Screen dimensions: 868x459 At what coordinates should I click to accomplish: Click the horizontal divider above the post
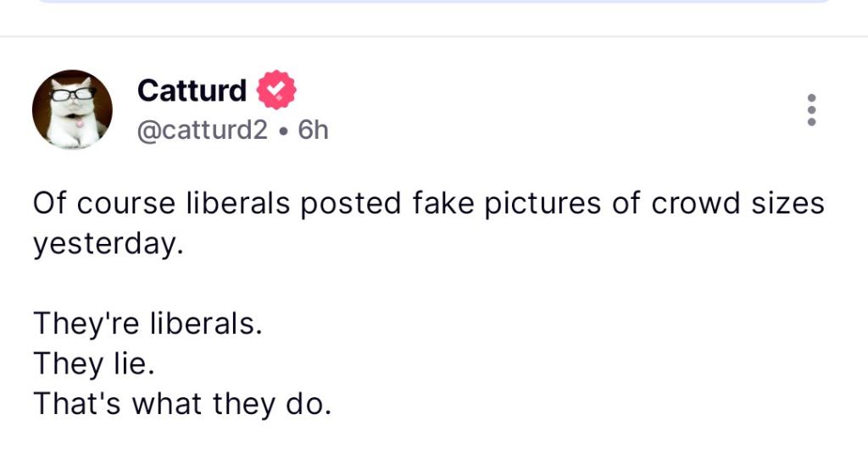tap(434, 36)
